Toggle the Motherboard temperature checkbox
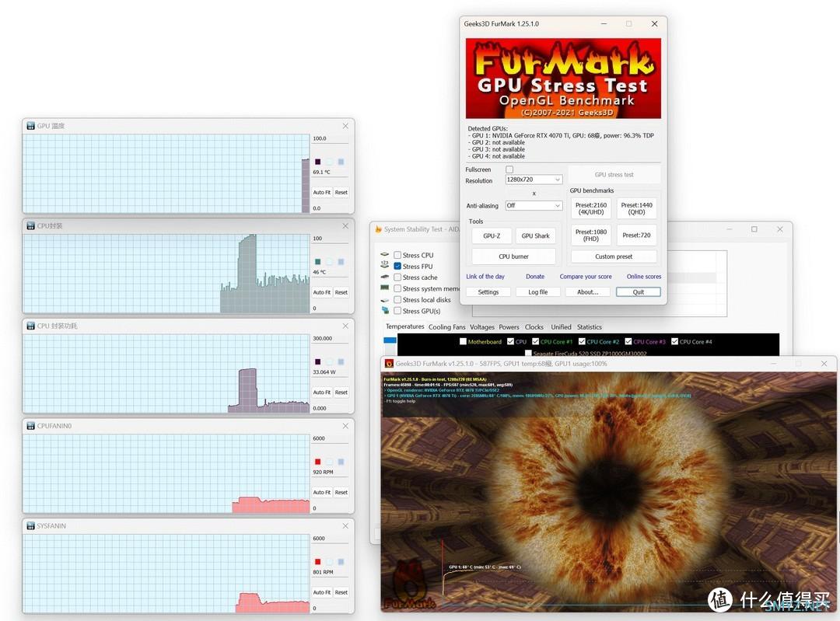The image size is (840, 621). (463, 341)
